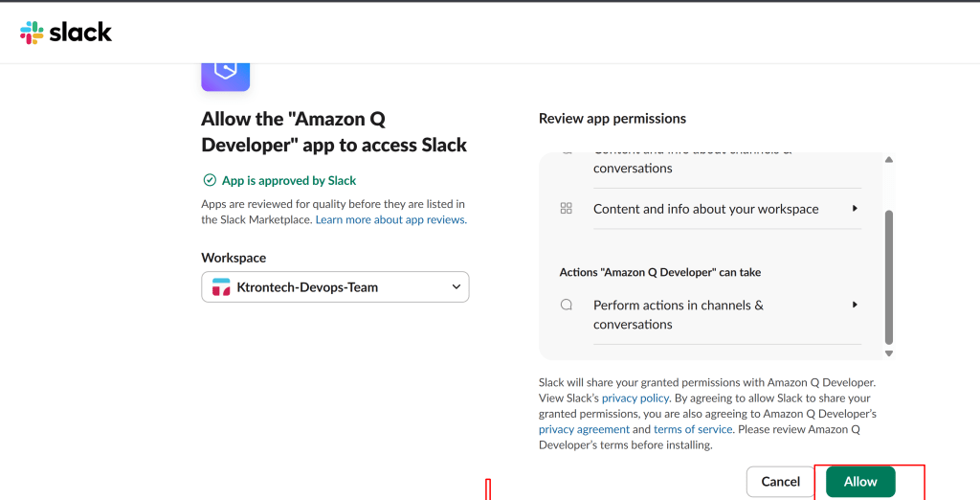Select the Content and info about your workspace label
Viewport: 980px width, 500px height.
[705, 209]
